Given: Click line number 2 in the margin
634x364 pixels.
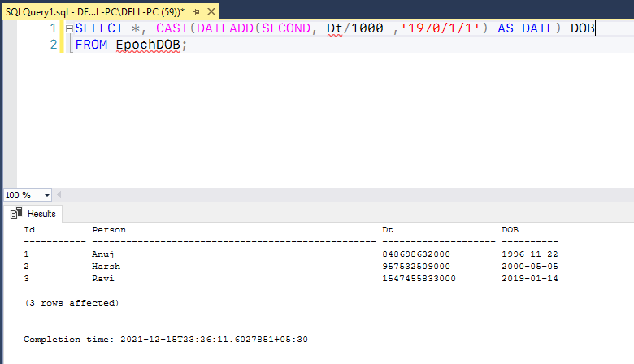Looking at the screenshot, I should tap(54, 45).
